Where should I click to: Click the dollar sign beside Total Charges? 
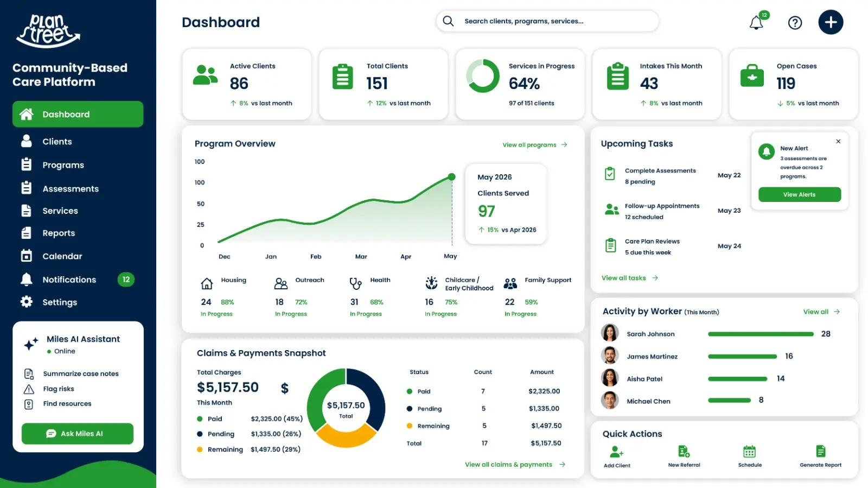pos(285,388)
